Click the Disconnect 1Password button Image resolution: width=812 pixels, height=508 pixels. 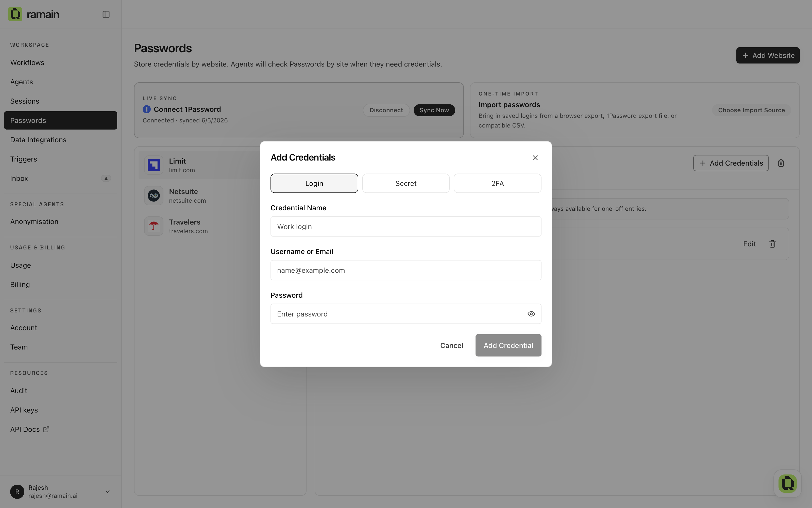386,110
